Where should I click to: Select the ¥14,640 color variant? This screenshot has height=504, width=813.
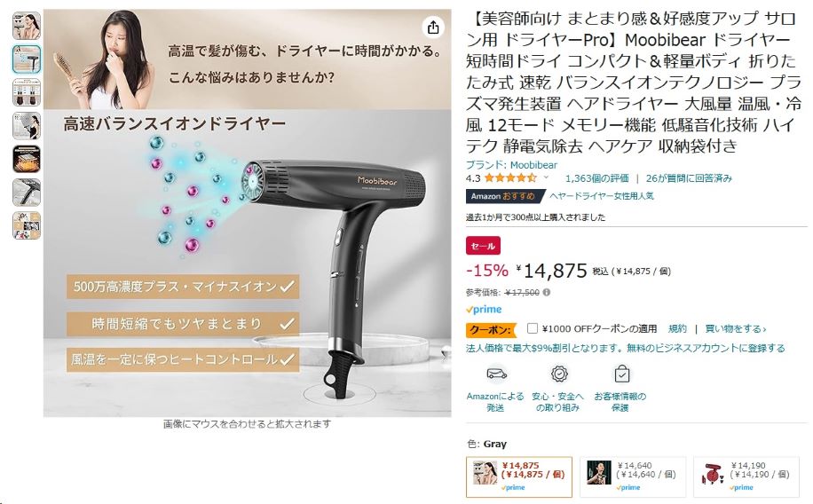[x=633, y=477]
